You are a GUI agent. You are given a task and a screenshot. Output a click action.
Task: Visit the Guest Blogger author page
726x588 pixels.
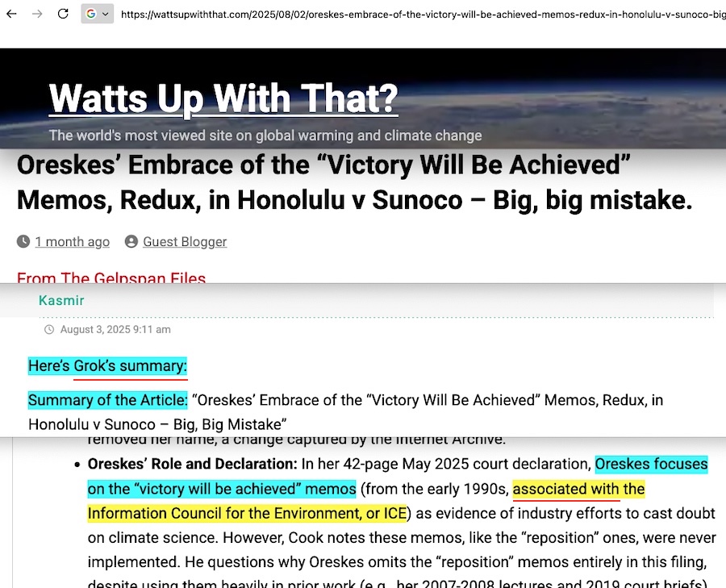pyautogui.click(x=185, y=242)
